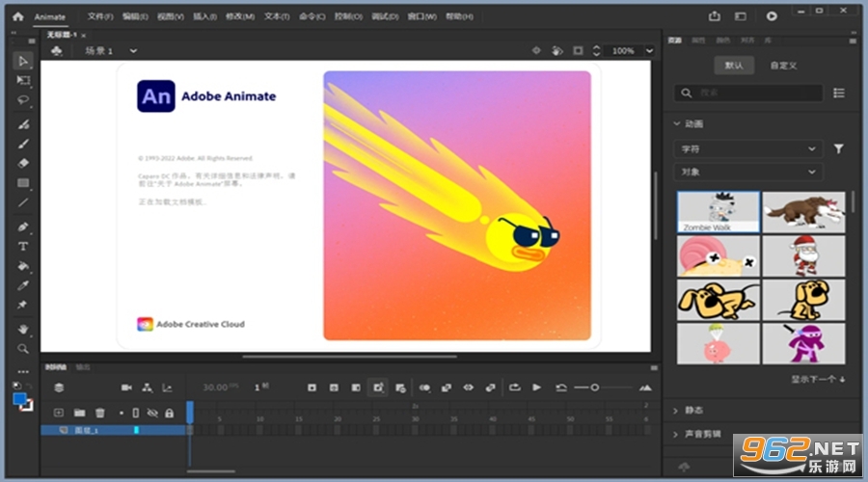Select the Rectangle tool
Image resolution: width=868 pixels, height=482 pixels.
[x=23, y=183]
